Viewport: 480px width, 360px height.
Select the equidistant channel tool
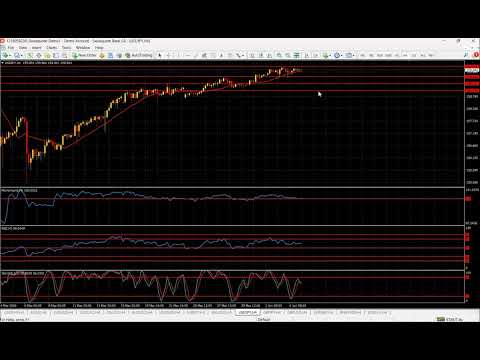point(204,55)
